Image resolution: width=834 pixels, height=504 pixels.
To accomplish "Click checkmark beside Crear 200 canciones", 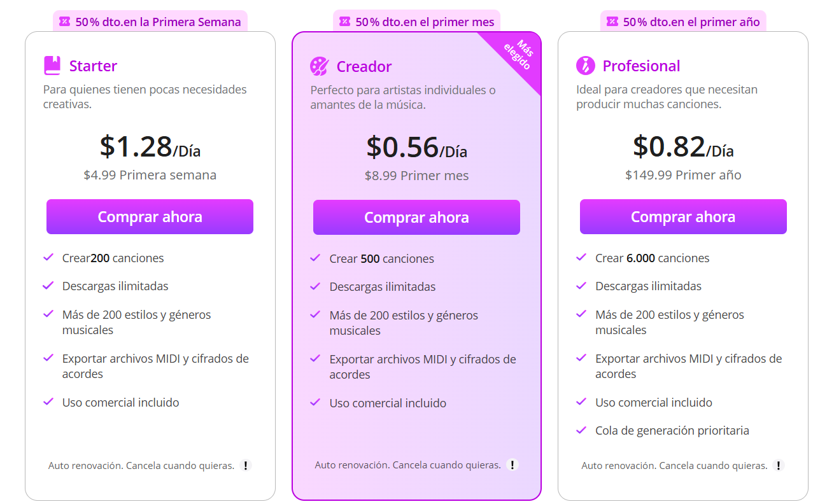I will click(48, 257).
